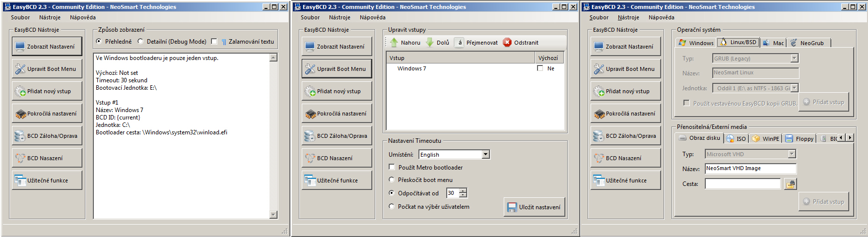This screenshot has height=237, width=868.
Task: Toggle Výchozí checkbox for Windows 7
Action: [x=540, y=68]
